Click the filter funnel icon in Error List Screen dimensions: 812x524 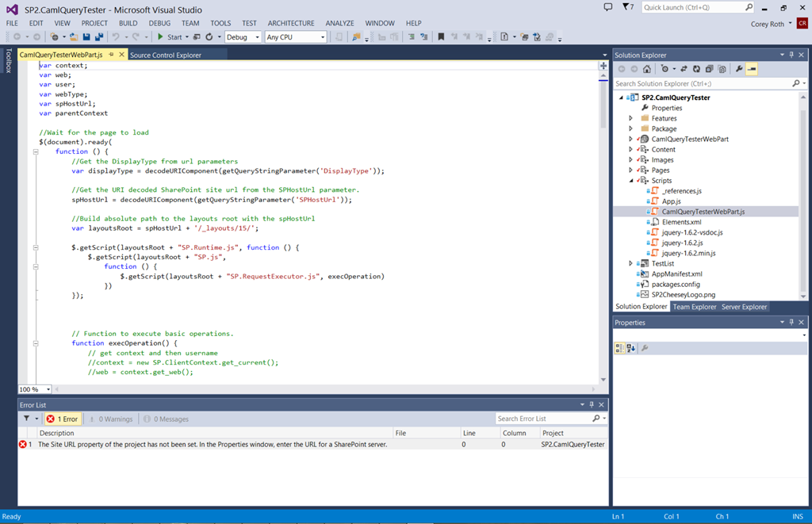[x=26, y=419]
